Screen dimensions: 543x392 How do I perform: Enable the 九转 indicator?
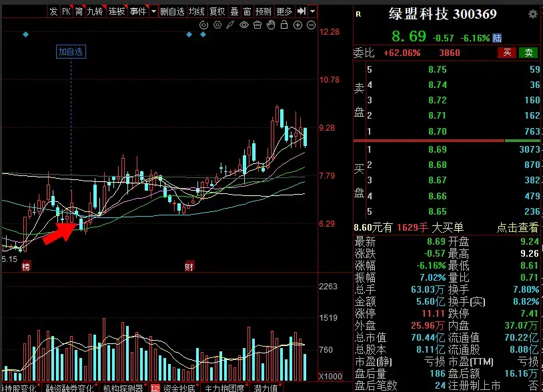(x=95, y=11)
